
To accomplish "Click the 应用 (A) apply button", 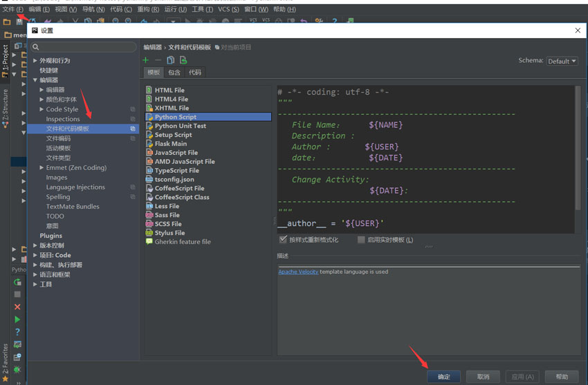I will (522, 377).
